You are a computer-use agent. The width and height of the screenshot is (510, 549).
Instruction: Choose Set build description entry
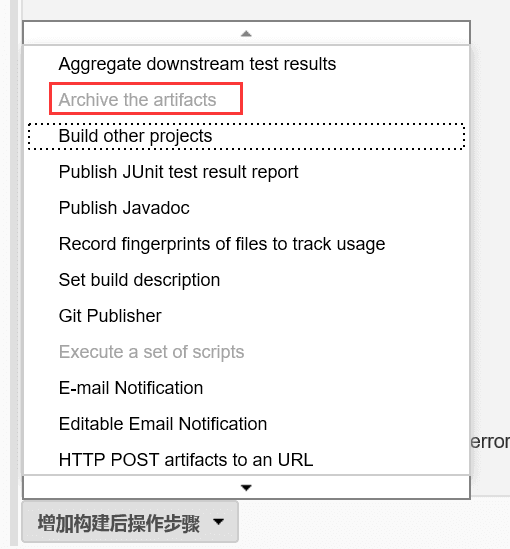tap(139, 280)
